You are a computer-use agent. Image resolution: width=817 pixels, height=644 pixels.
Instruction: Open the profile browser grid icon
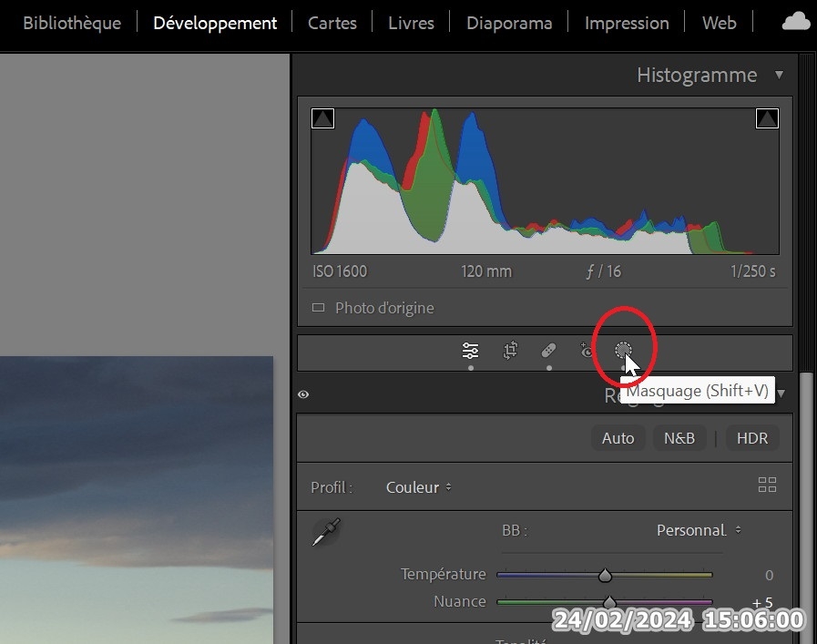767,486
